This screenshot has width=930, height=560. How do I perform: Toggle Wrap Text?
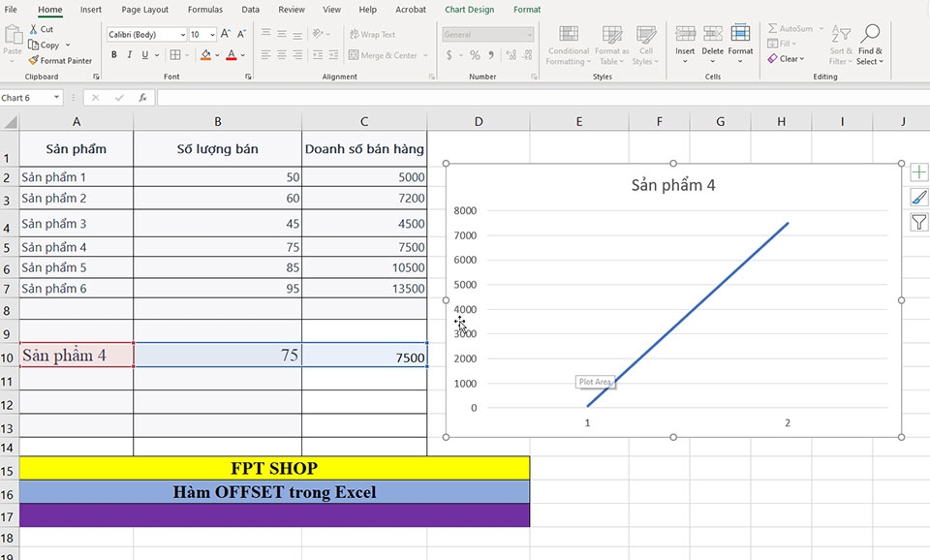click(372, 35)
